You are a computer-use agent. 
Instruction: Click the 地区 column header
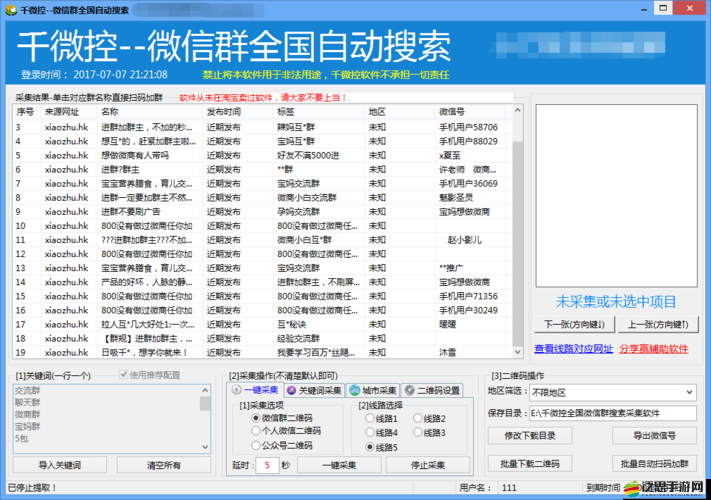399,112
